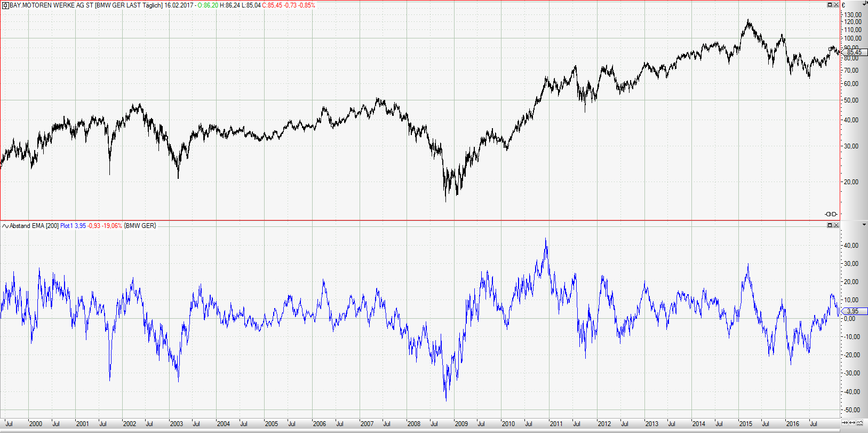Click the BMW symbol icon in chart header
868x433 pixels.
pos(6,5)
